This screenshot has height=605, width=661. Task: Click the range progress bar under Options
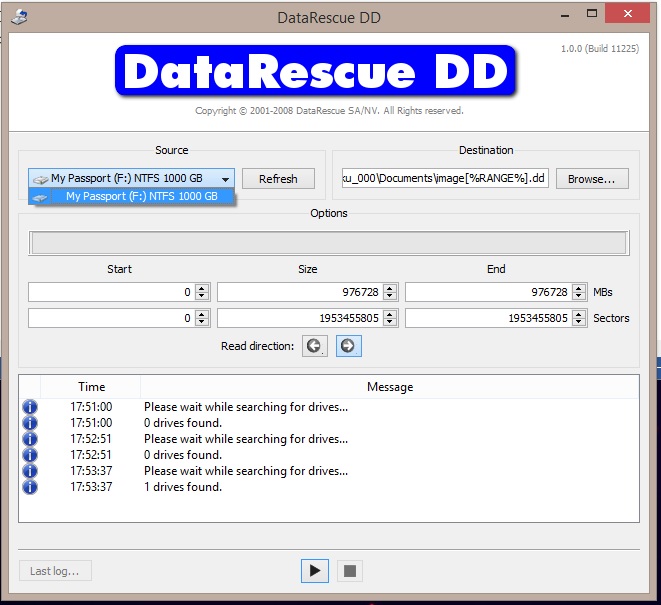click(329, 243)
